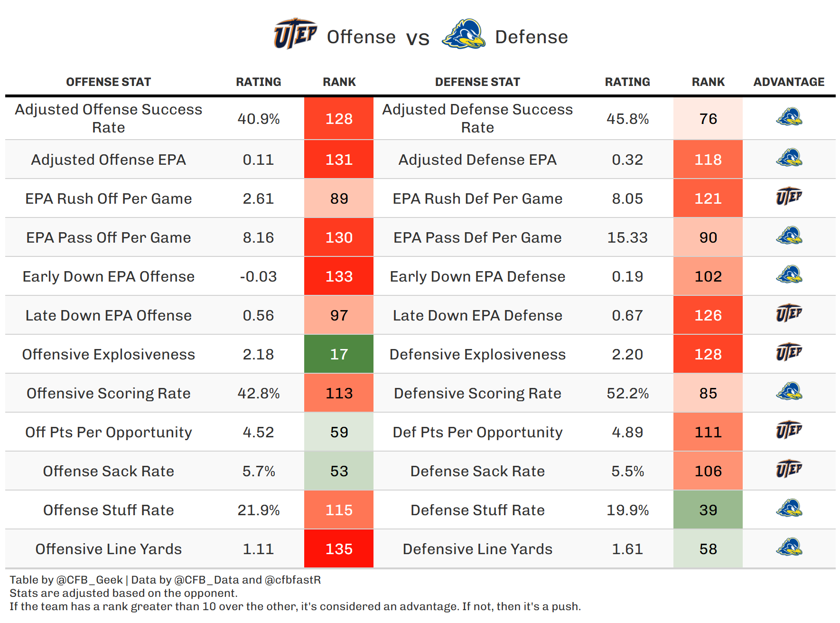Click the OFFENSE STAT column header
The width and height of the screenshot is (840, 623).
108,82
